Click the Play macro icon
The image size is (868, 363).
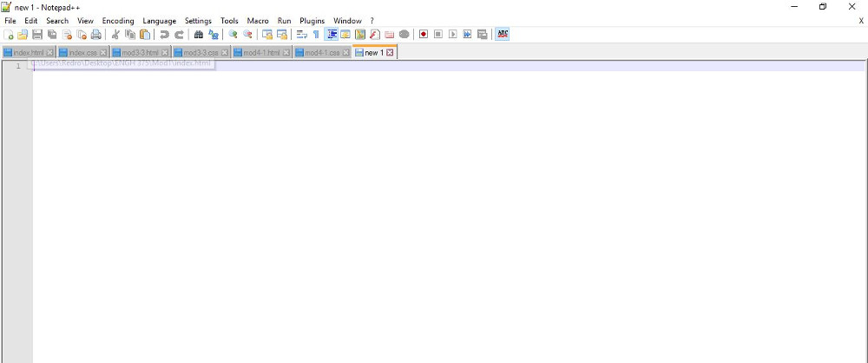coord(453,35)
